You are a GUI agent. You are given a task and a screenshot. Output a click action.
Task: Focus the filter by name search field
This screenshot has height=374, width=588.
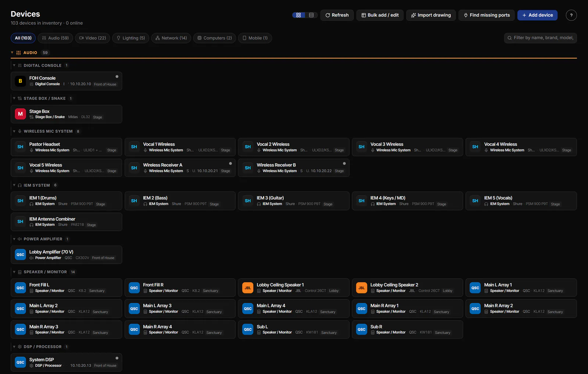pyautogui.click(x=541, y=38)
